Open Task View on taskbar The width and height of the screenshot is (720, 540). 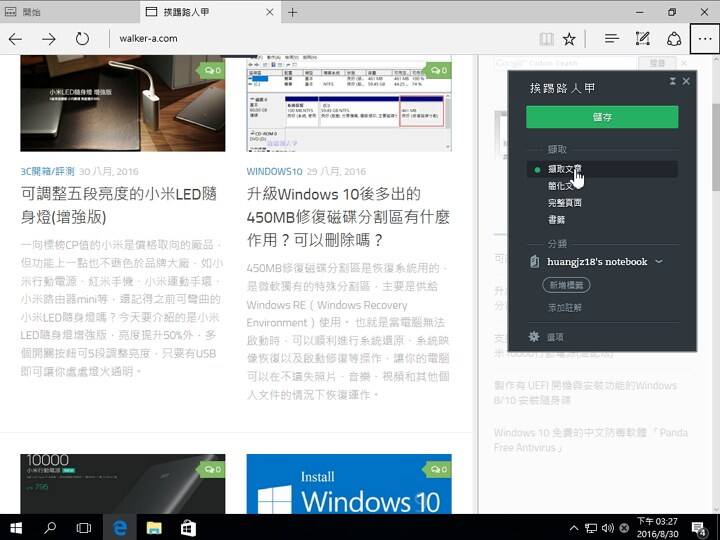coord(84,528)
